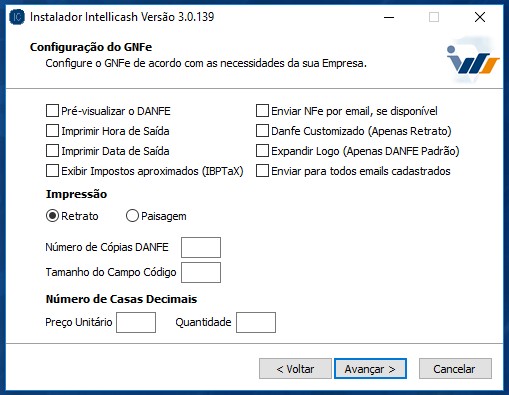Enable Pré-visualizar o DANFE checkbox
This screenshot has height=395, width=509.
52,111
